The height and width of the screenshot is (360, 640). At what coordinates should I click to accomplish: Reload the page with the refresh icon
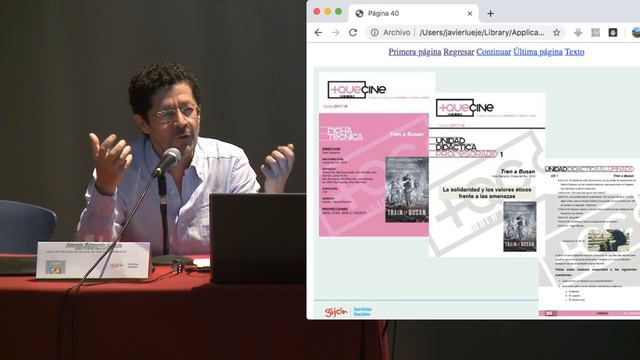click(x=353, y=33)
